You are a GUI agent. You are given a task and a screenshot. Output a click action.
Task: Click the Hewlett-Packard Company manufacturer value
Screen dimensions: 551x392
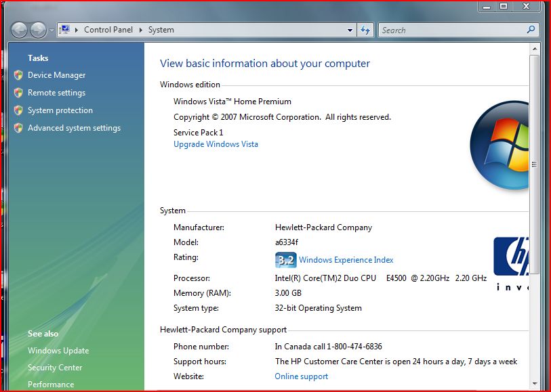tap(323, 227)
